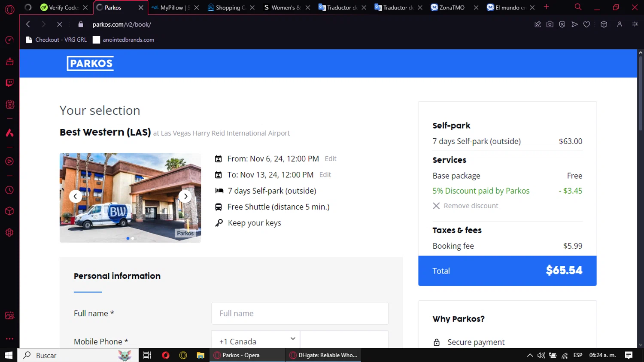The image size is (644, 362).
Task: Open the Extensions cube sidebar icon
Action: pyautogui.click(x=9, y=211)
